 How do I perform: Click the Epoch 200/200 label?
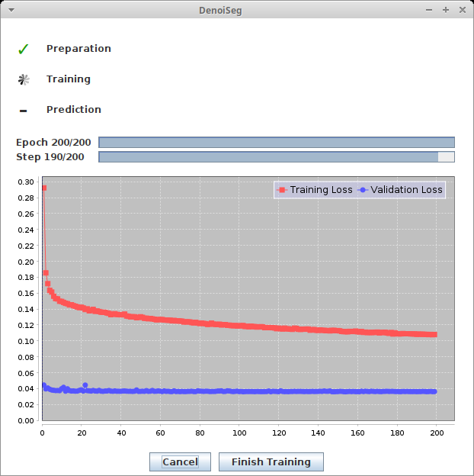pyautogui.click(x=53, y=143)
